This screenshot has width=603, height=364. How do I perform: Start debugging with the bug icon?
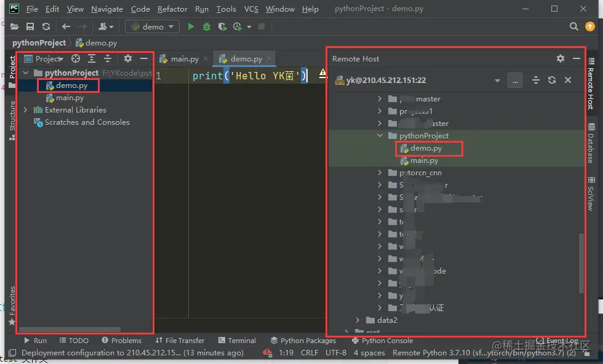207,26
